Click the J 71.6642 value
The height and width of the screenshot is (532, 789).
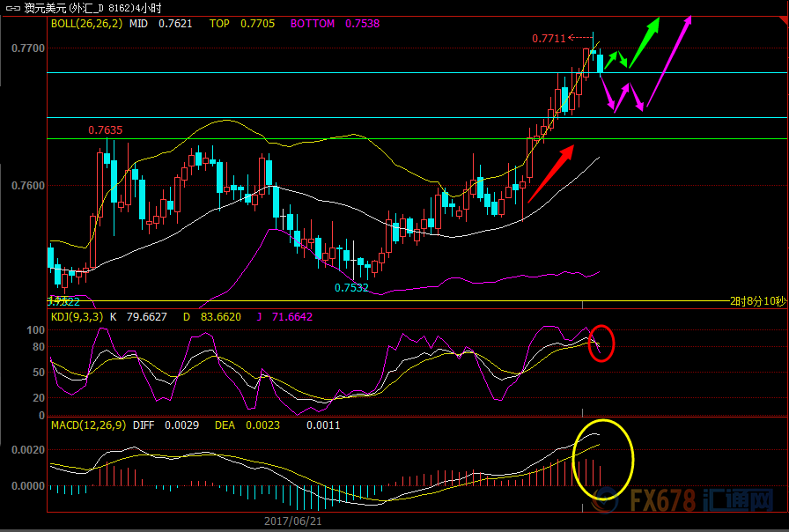tap(284, 317)
